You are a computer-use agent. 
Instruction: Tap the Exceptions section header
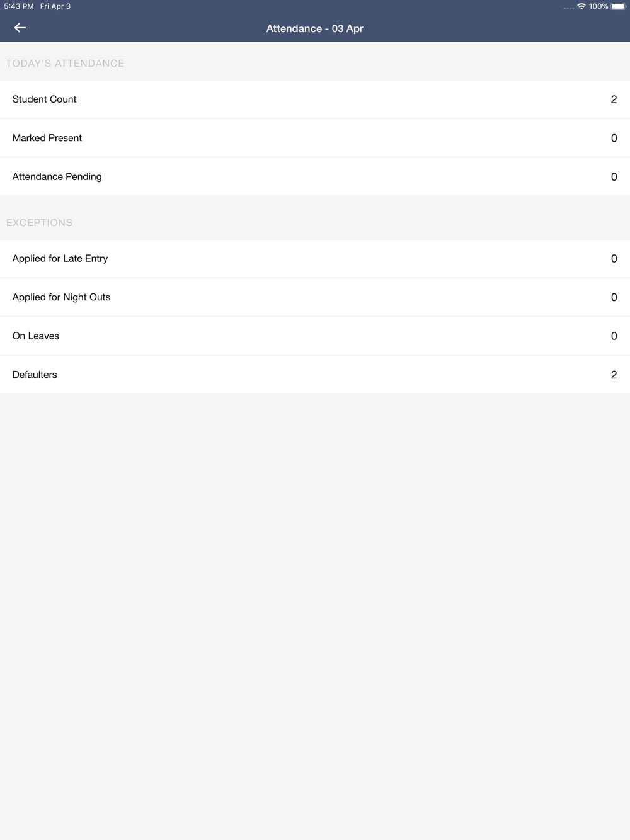pos(39,223)
